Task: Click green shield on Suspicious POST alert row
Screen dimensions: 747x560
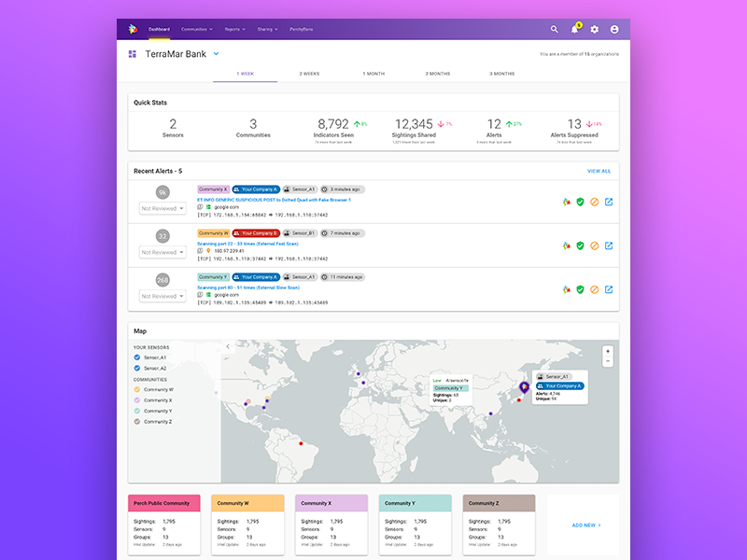Action: click(580, 202)
